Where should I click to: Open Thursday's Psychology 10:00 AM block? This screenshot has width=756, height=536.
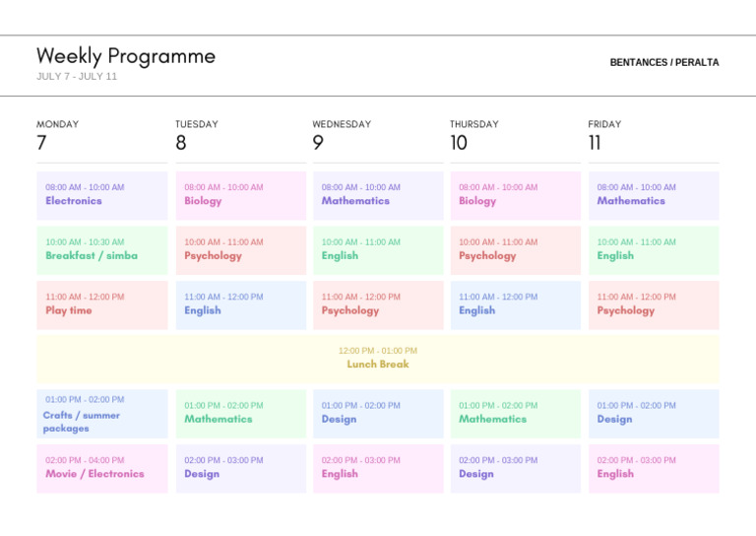516,250
